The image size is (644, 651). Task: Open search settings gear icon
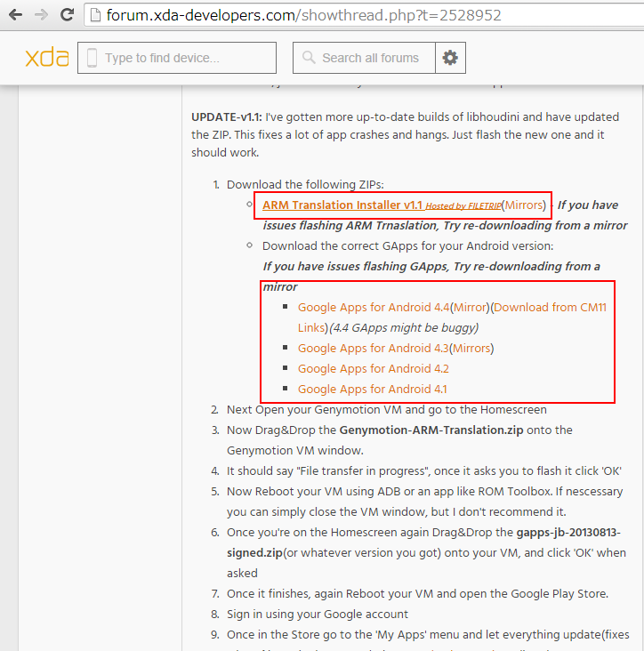tap(450, 58)
